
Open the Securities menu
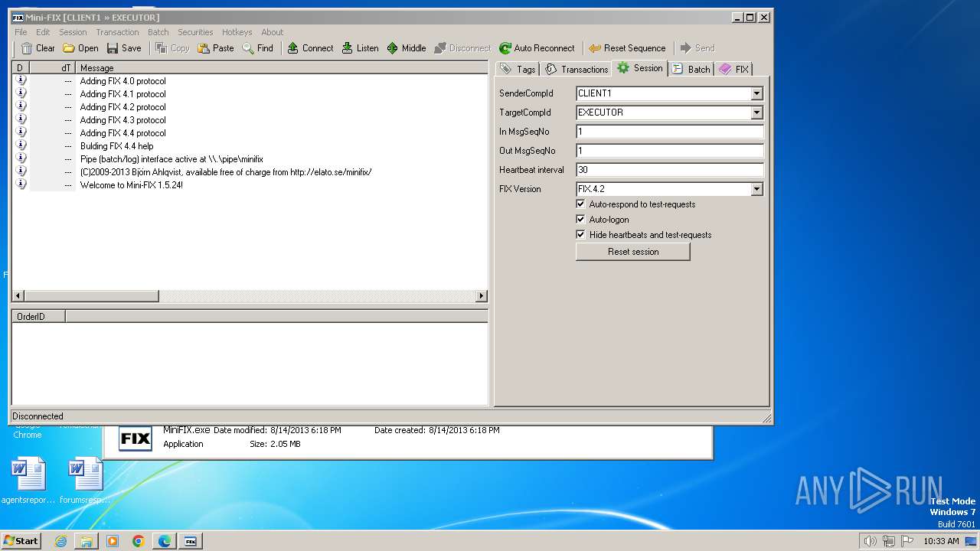(x=195, y=32)
